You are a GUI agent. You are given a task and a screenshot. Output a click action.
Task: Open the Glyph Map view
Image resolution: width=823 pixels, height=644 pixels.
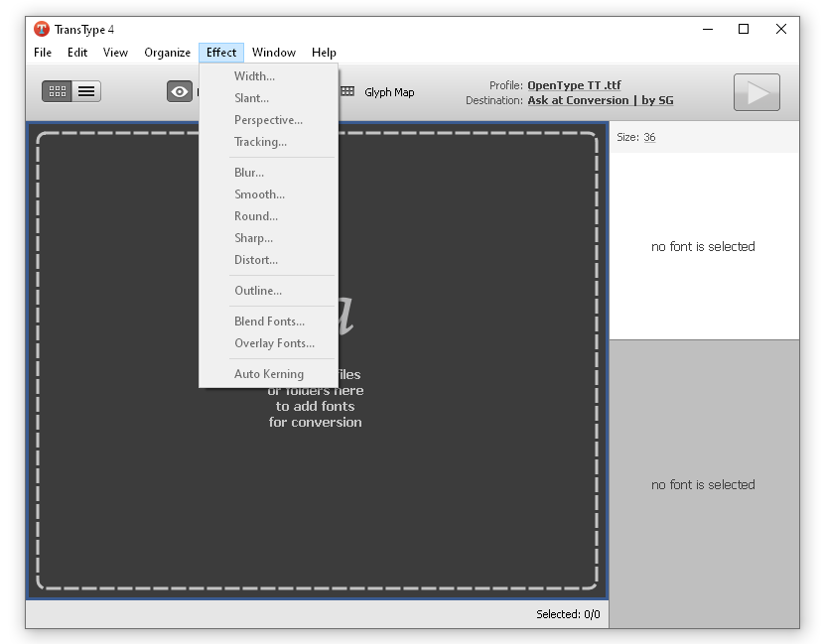[378, 92]
